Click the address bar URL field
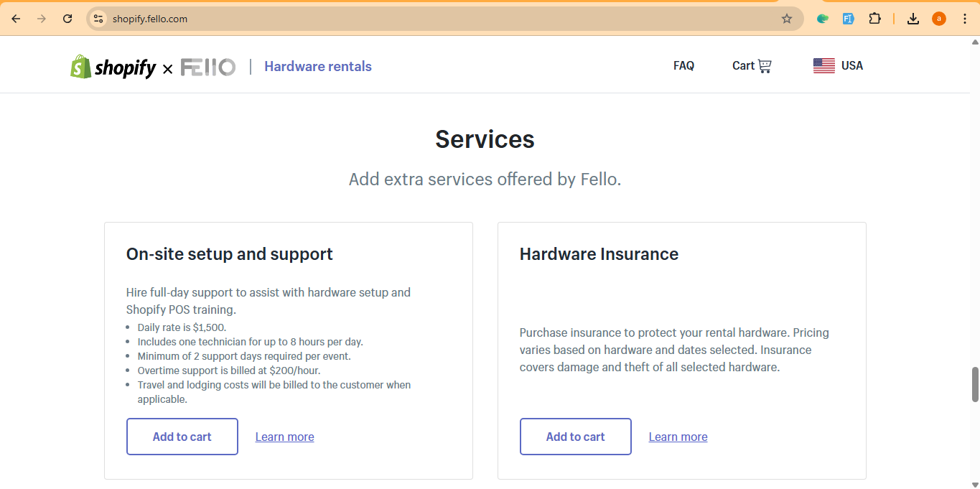The image size is (980, 489). (x=431, y=19)
